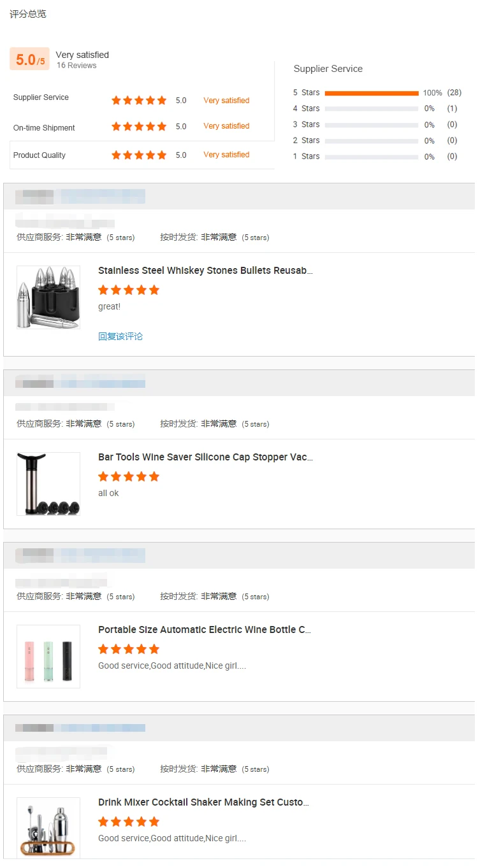This screenshot has height=868, width=478.
Task: Open Portable Size Automatic Electric Wine Bottle title
Action: click(x=205, y=630)
